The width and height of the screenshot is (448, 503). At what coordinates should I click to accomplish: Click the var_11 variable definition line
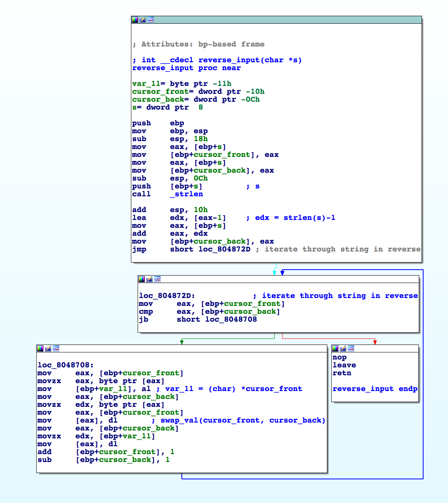click(x=181, y=84)
